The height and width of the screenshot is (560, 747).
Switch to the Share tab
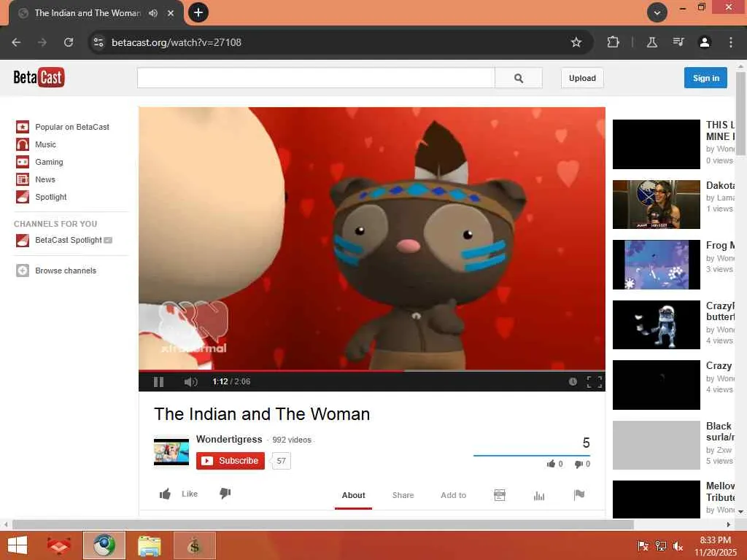[x=403, y=495]
